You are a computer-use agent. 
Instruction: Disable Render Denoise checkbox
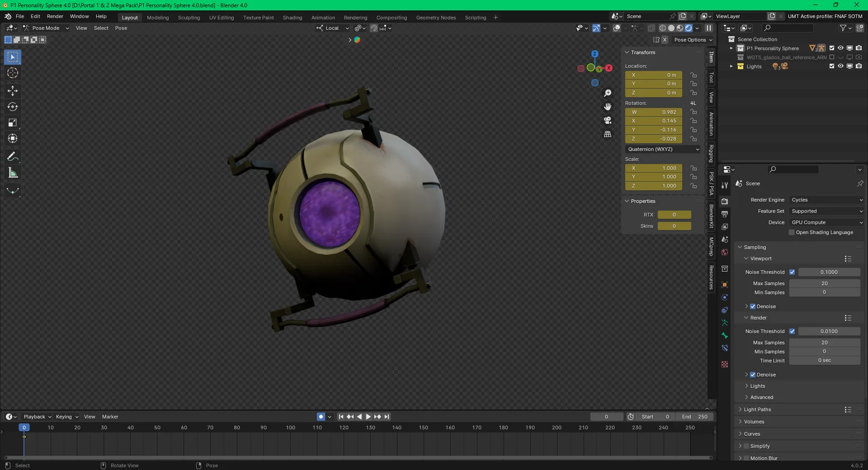click(x=752, y=374)
